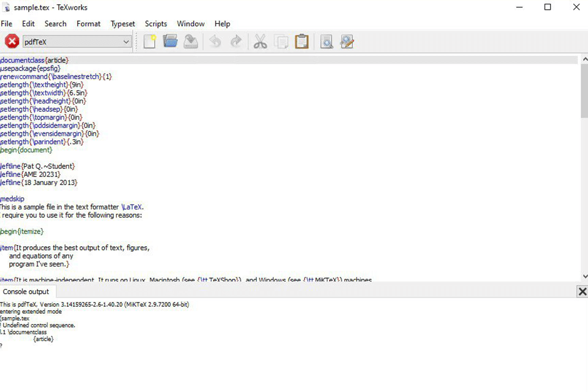This screenshot has width=588, height=392.
Task: Open the Find dialog via magnifier icon
Action: pos(326,41)
